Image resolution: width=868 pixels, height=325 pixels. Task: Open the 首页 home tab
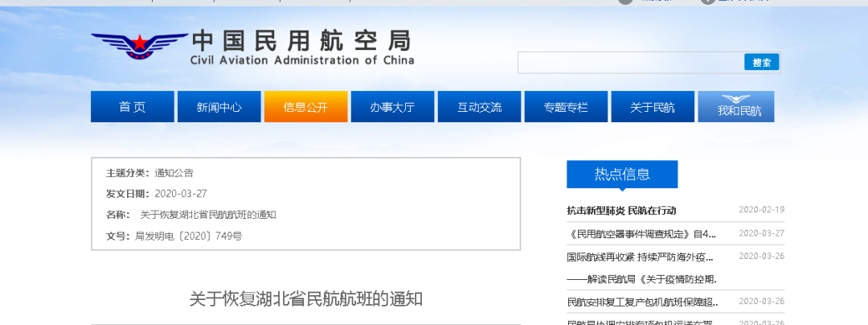132,107
